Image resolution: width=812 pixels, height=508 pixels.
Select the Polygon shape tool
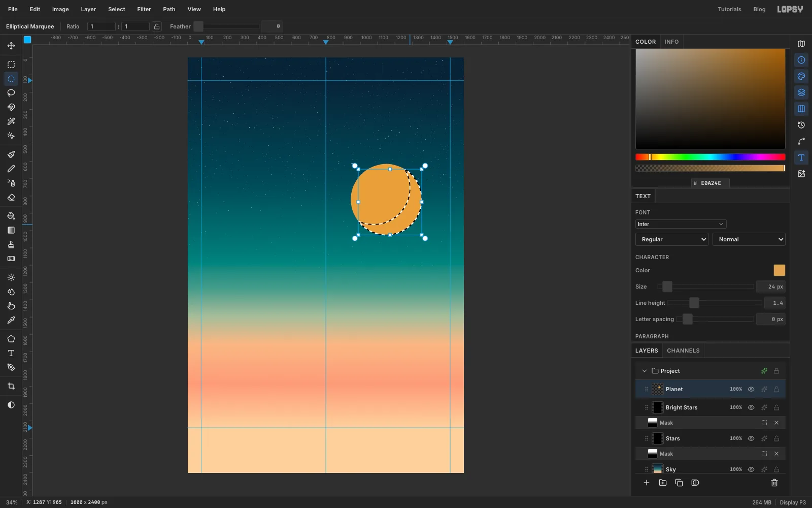[11, 339]
